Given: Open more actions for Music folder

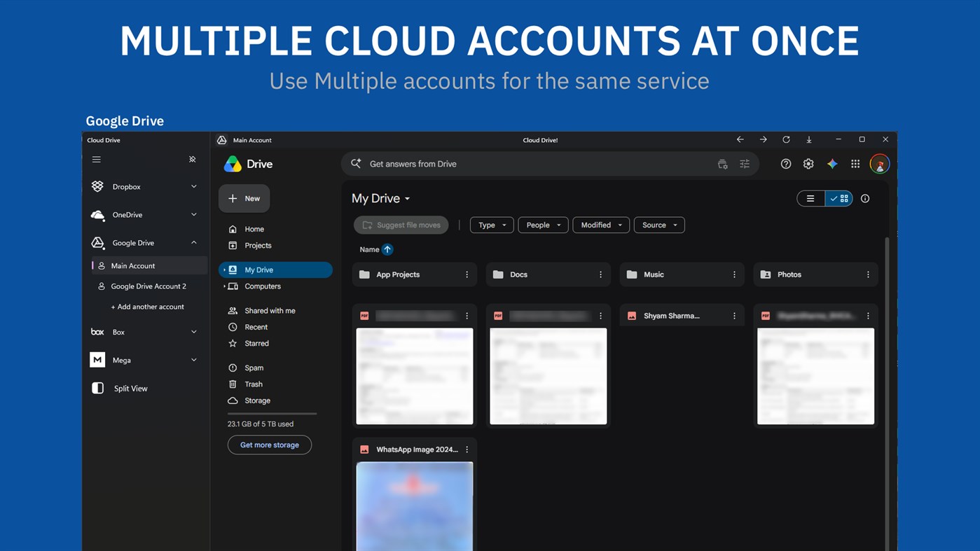Looking at the screenshot, I should tap(734, 274).
